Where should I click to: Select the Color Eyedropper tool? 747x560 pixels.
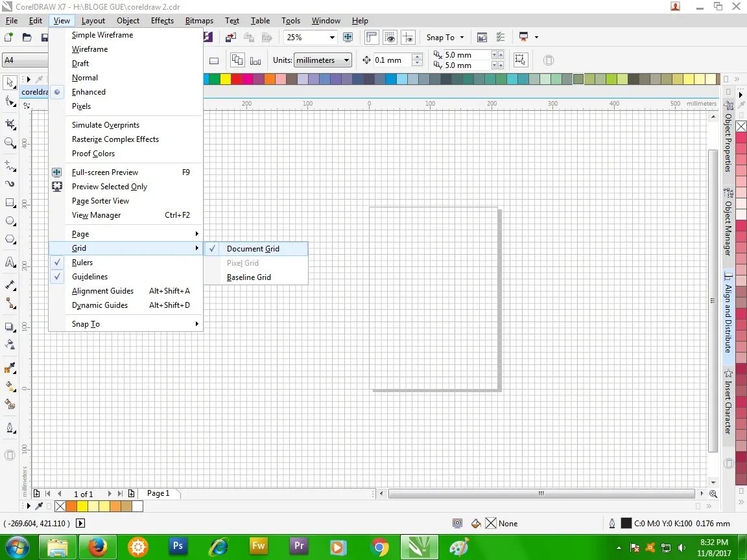pyautogui.click(x=10, y=367)
